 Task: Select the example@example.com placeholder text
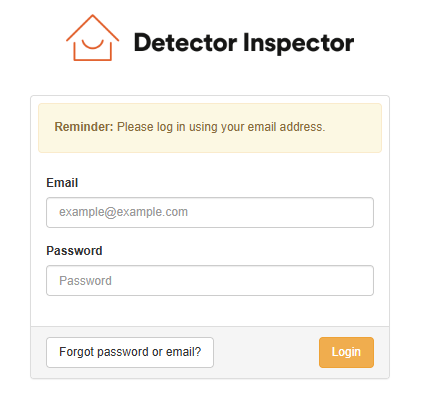123,212
